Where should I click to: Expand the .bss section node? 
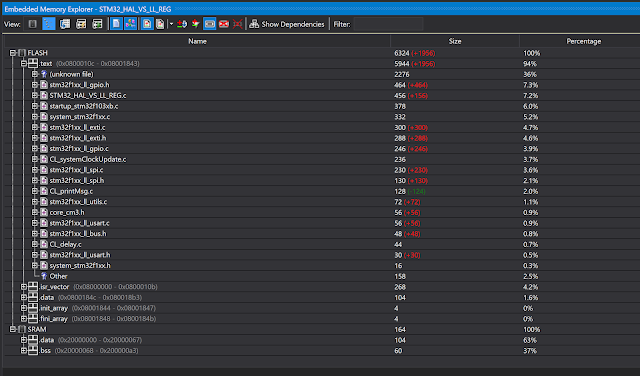(24, 350)
